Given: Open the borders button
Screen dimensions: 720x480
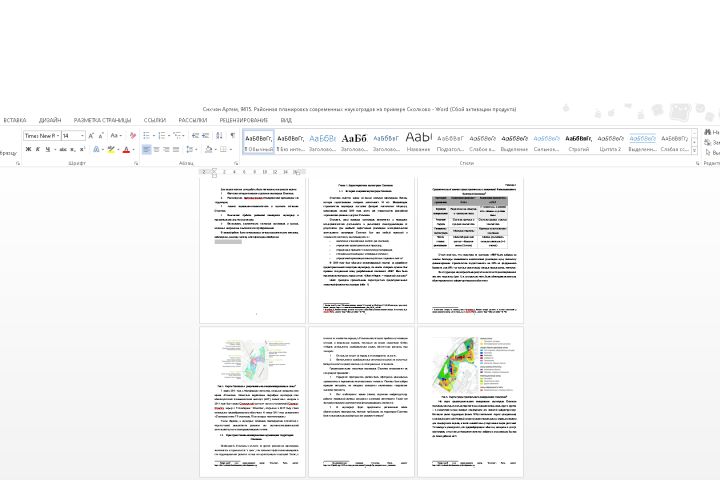Looking at the screenshot, I should [x=223, y=149].
